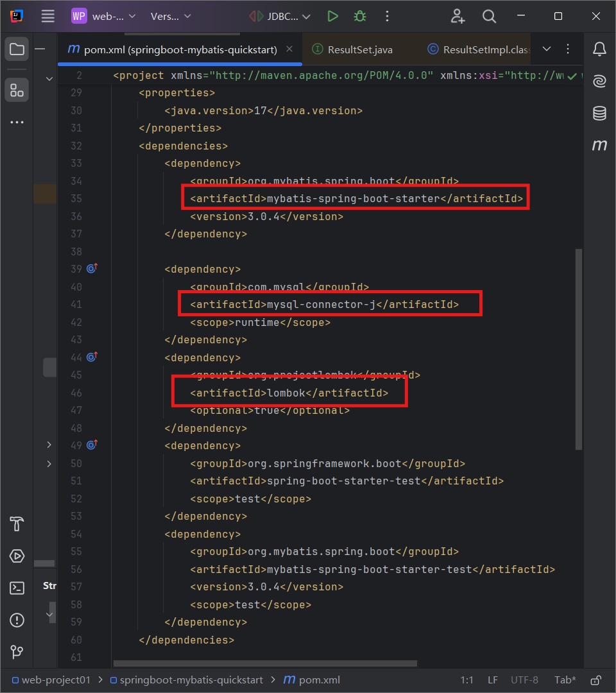Collapse the tree chevron near the panel top
This screenshot has width=616, height=693.
click(x=49, y=79)
